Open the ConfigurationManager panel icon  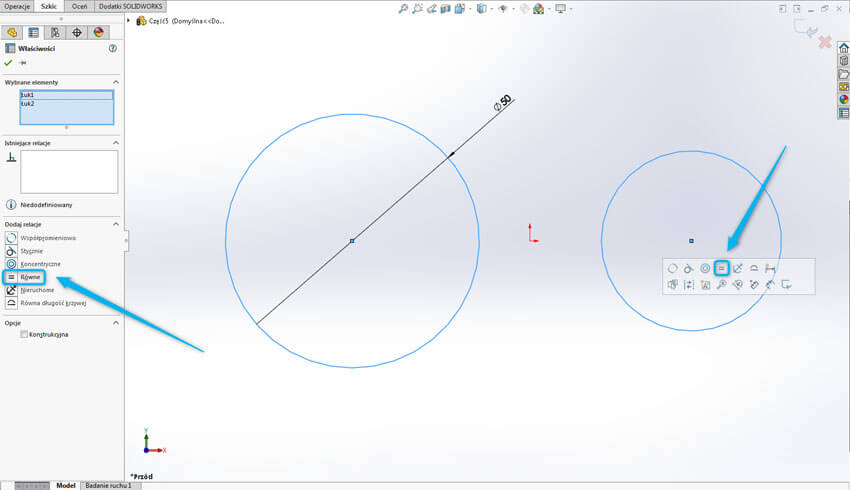coord(55,33)
